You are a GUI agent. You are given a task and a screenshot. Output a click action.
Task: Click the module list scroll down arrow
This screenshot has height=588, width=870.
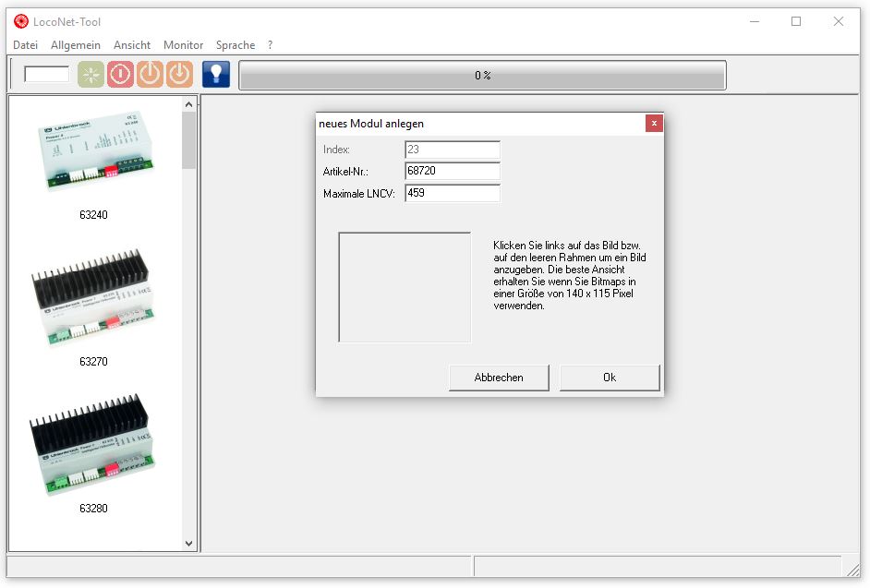188,544
